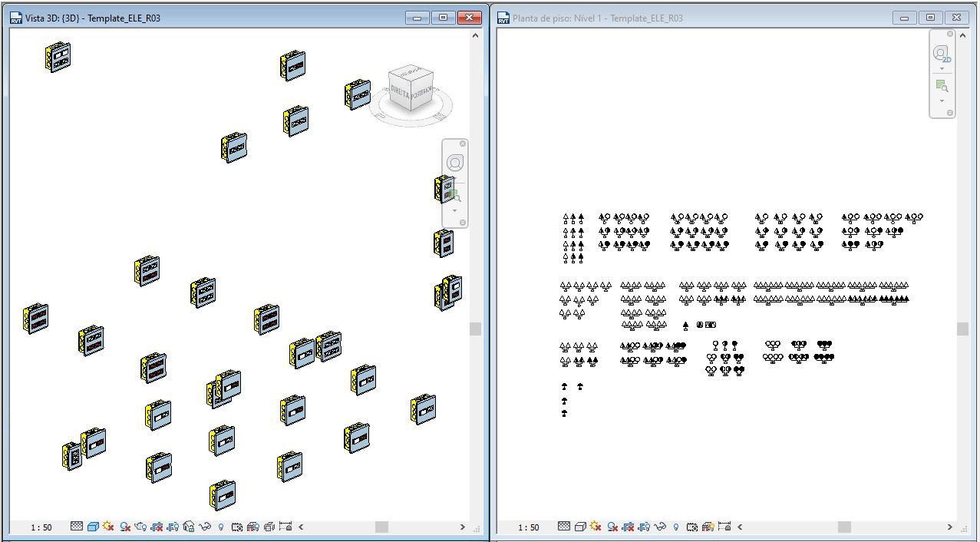Select Zoom in Region tool in floor plan
Screen dimensions: 980x542
[942, 85]
